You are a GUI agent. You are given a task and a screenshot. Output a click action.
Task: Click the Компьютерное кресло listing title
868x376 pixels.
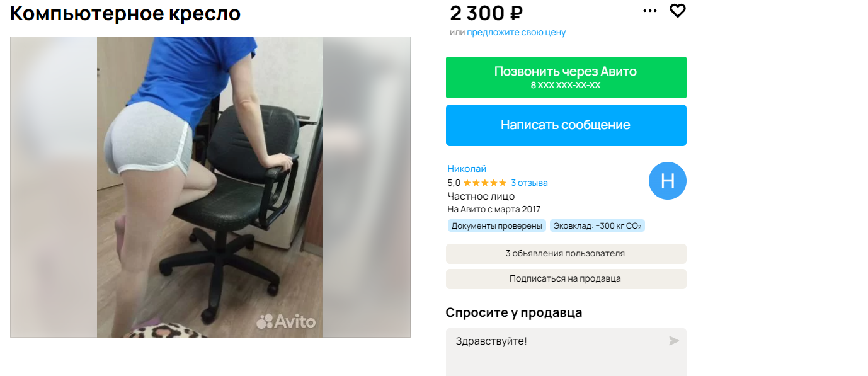[x=125, y=13]
